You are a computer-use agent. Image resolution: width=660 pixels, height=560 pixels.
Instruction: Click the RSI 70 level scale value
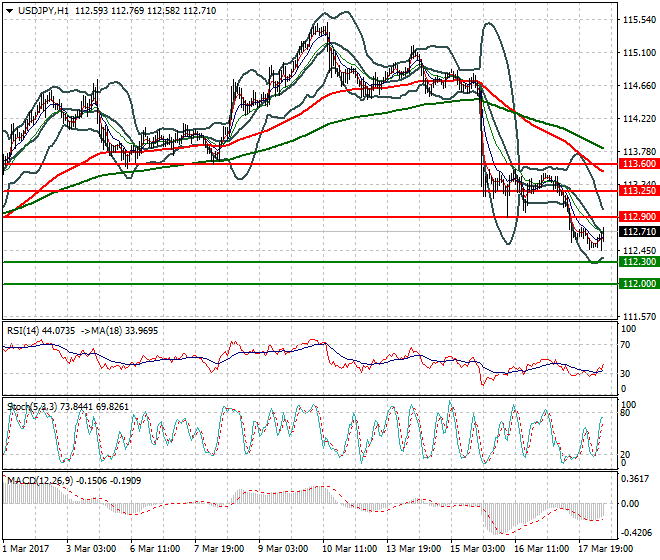(625, 345)
